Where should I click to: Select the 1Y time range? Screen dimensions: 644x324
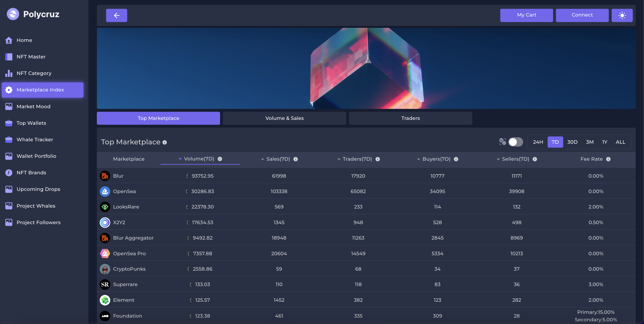pyautogui.click(x=605, y=142)
